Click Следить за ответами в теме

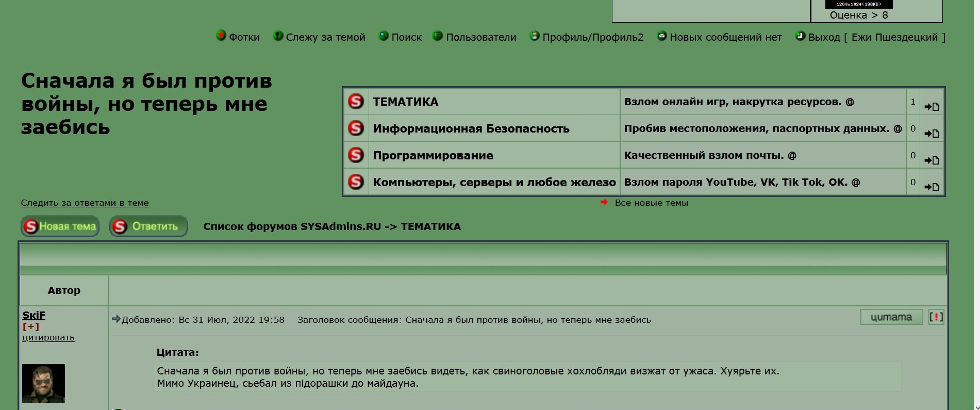click(x=85, y=203)
